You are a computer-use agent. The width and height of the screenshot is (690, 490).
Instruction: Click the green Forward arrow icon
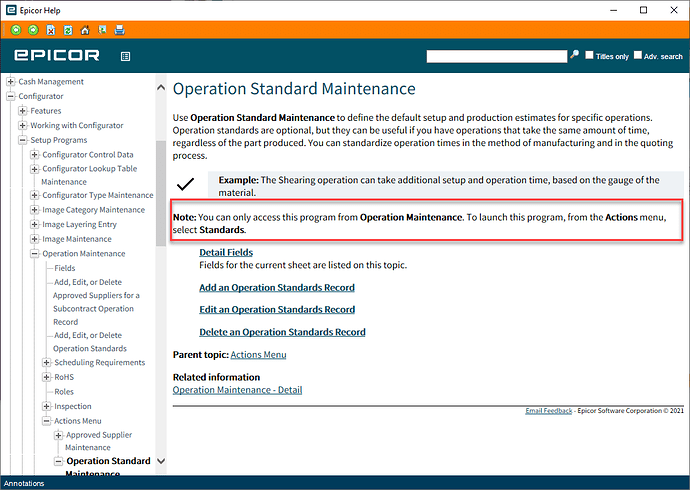point(33,30)
